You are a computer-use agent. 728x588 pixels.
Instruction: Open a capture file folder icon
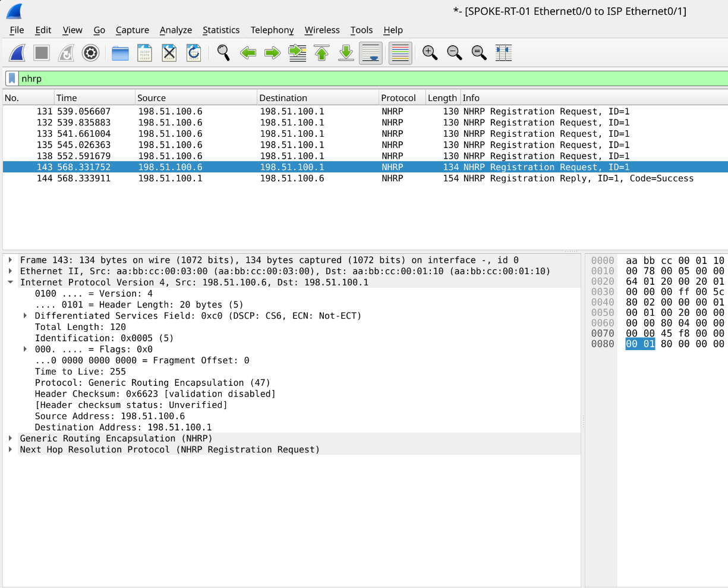121,53
